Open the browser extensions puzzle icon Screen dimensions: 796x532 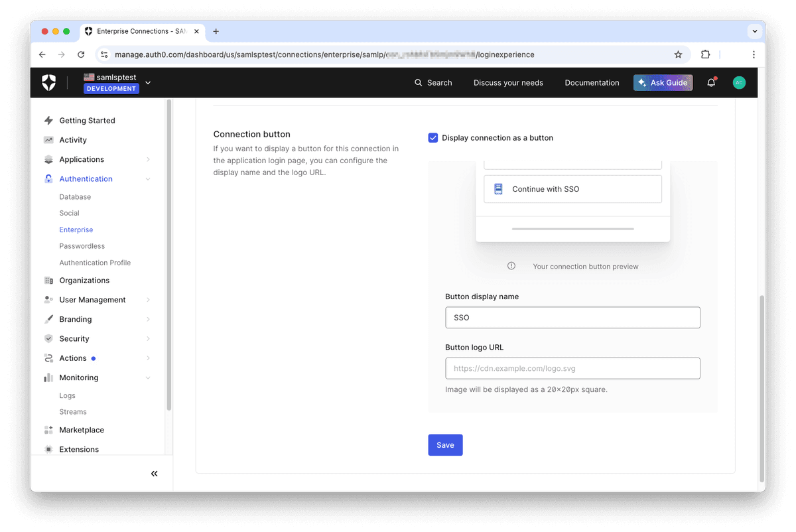point(705,54)
